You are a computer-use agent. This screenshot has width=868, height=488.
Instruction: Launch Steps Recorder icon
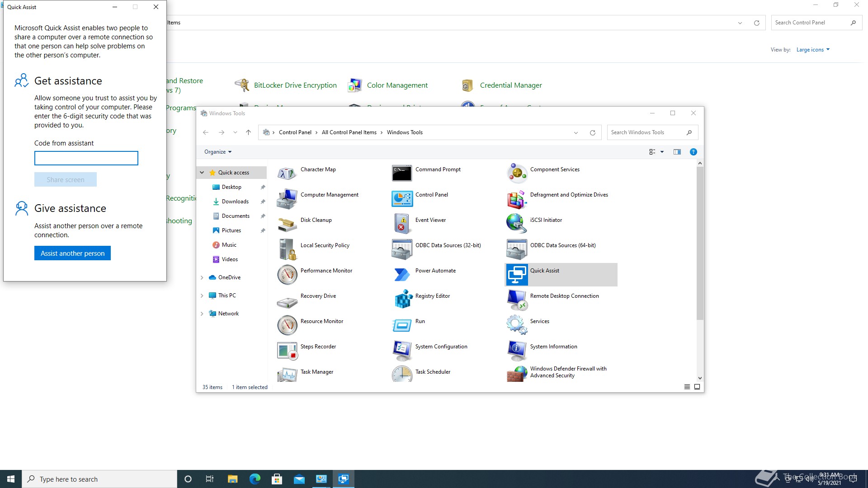[x=287, y=350]
